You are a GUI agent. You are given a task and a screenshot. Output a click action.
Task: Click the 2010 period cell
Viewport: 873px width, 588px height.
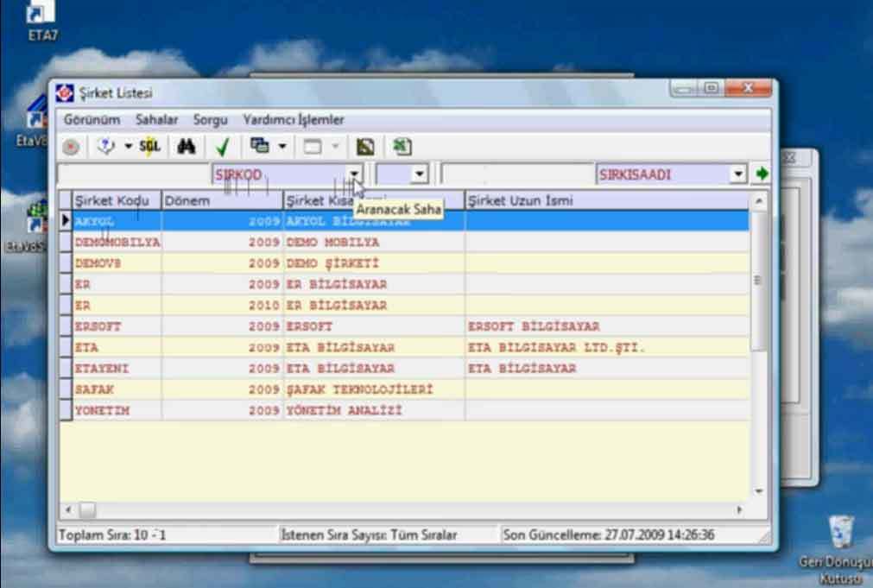223,306
